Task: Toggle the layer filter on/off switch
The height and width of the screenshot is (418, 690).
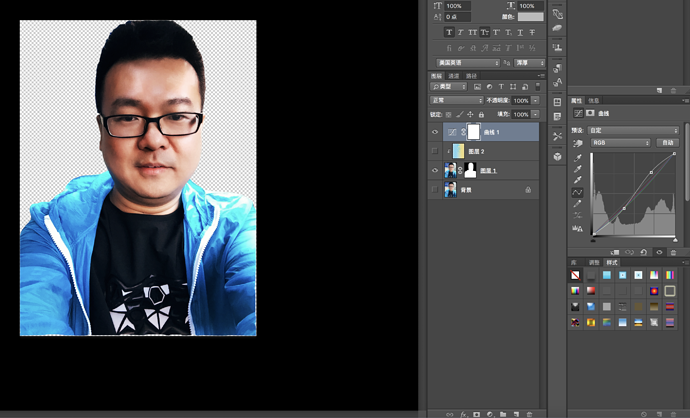Action: point(538,87)
